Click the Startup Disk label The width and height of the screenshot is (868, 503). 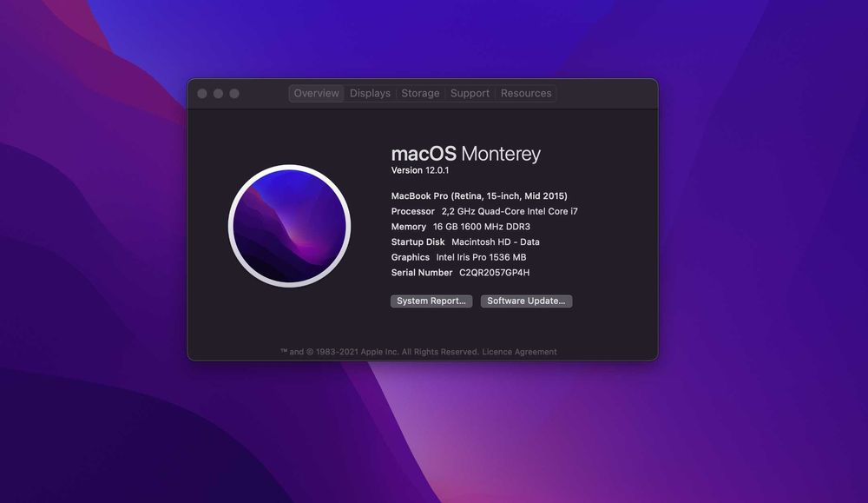point(418,242)
